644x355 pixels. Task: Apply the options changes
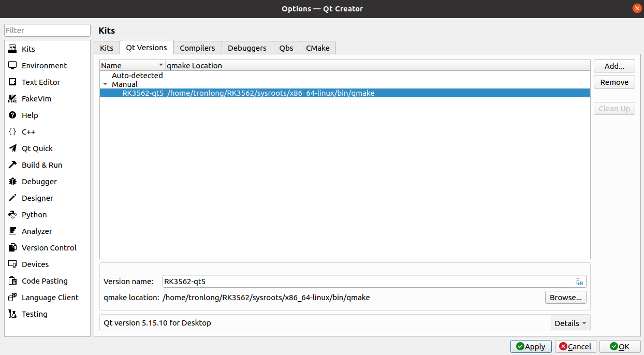[531, 347]
